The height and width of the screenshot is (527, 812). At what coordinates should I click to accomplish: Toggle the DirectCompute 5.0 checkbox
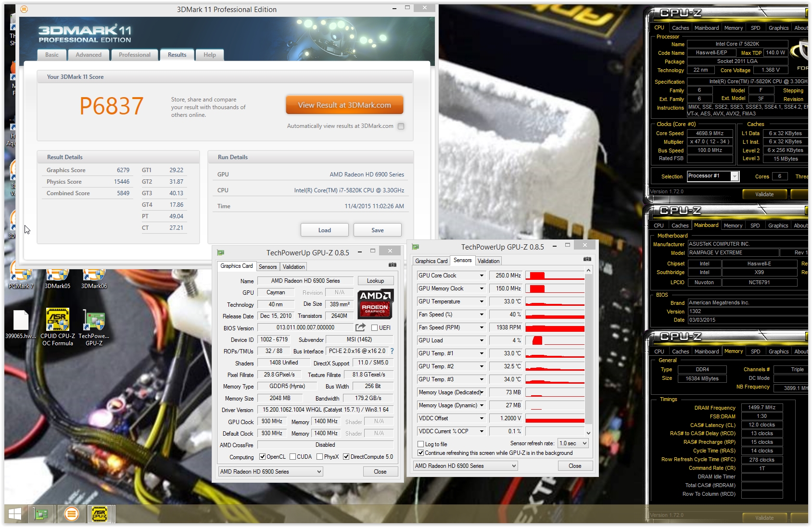(346, 457)
